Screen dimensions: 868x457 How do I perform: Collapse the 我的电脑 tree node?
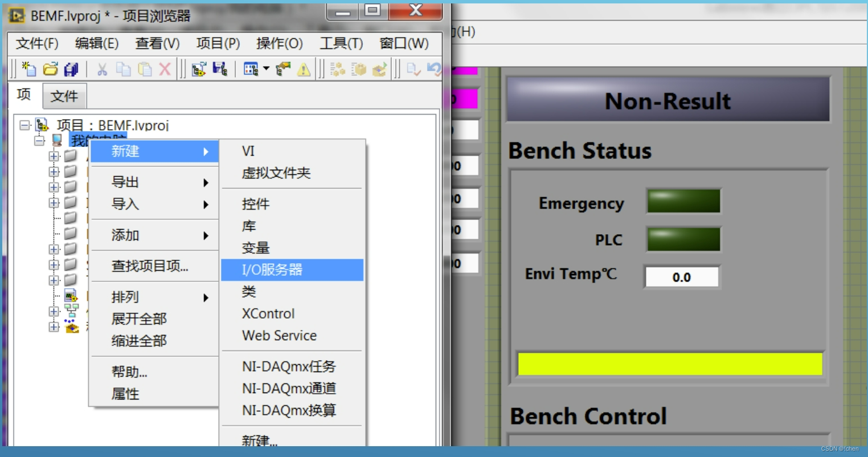[x=39, y=140]
